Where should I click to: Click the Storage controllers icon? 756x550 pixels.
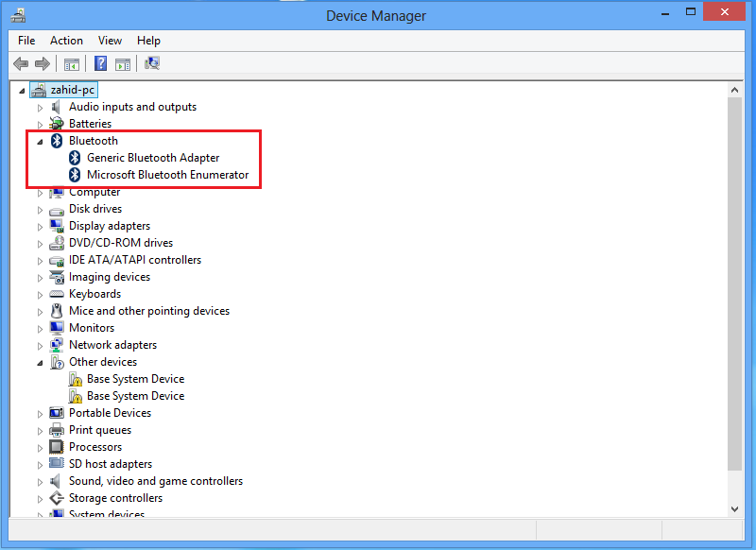click(57, 498)
